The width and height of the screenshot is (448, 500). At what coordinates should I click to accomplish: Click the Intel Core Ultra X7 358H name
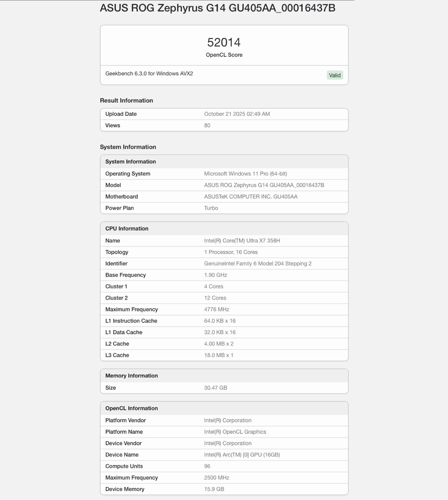[242, 241]
